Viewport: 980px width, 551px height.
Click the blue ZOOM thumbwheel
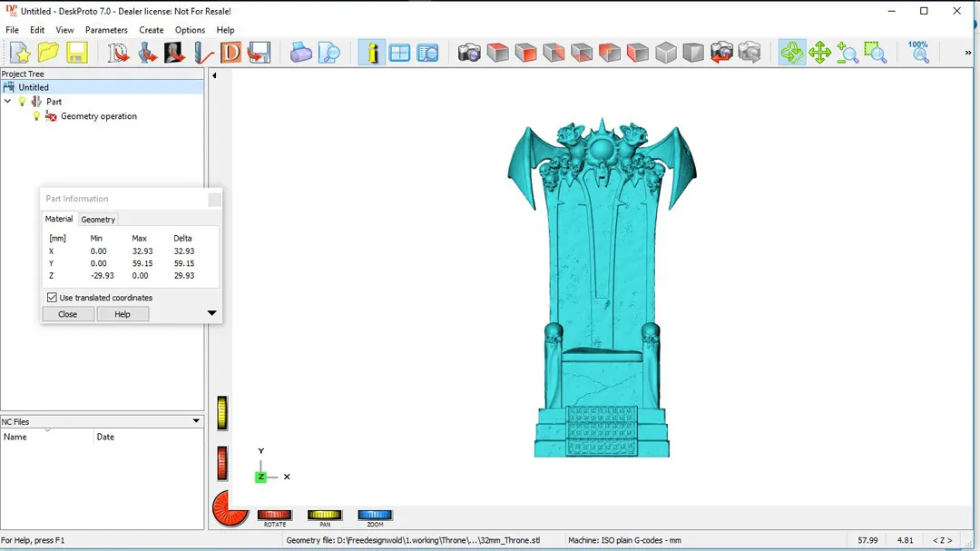click(375, 515)
